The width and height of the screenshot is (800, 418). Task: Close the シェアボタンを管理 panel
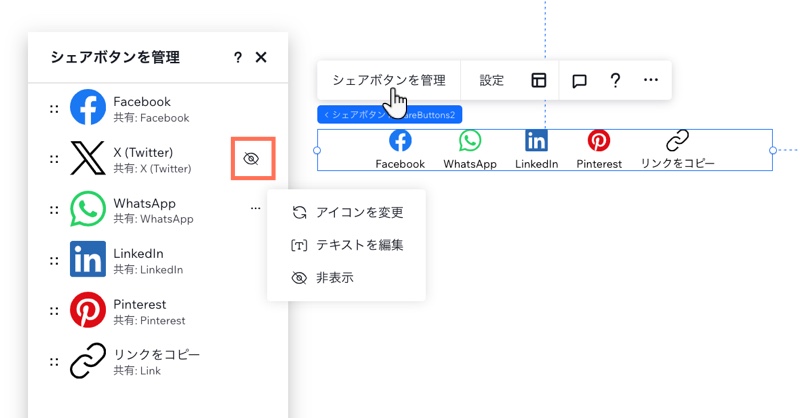point(261,57)
